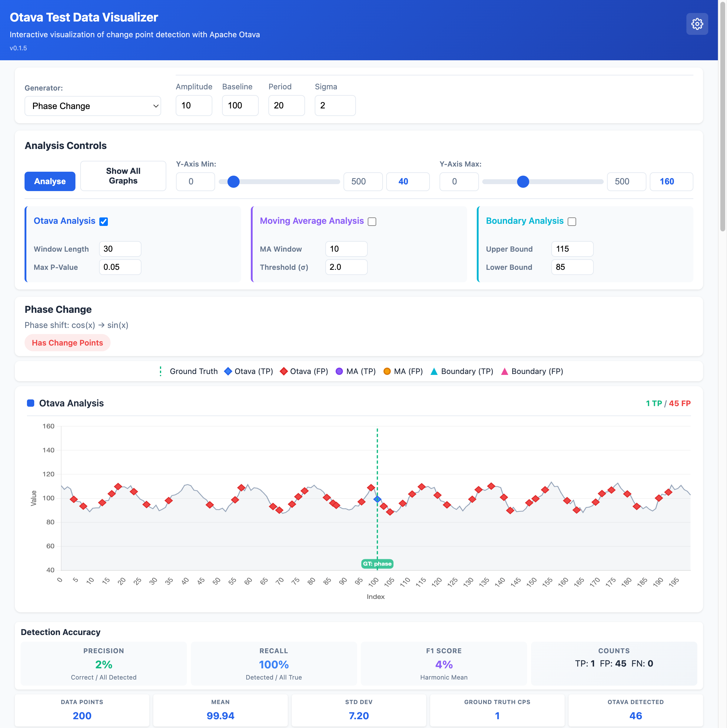
Task: Click the Boundary (FP) pink triangle legend icon
Action: 504,371
